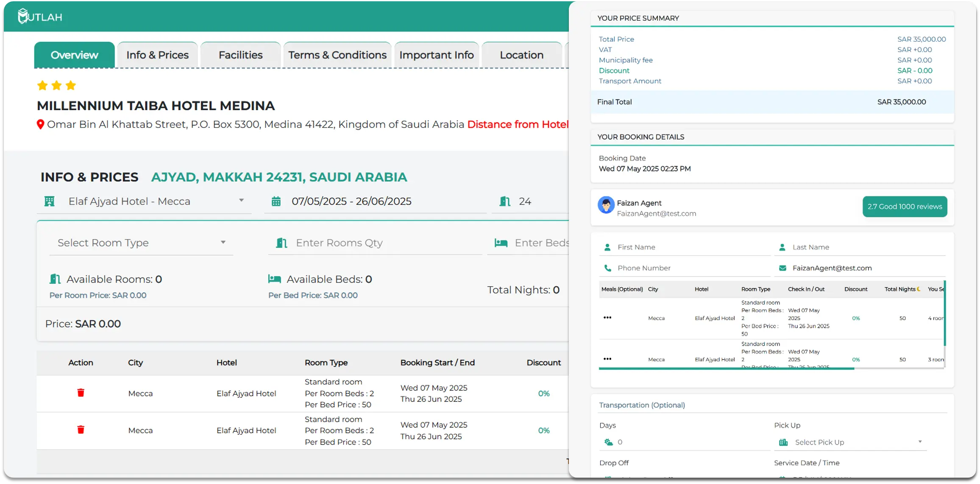Click the vertical scrollbar of the booking table

(x=945, y=313)
